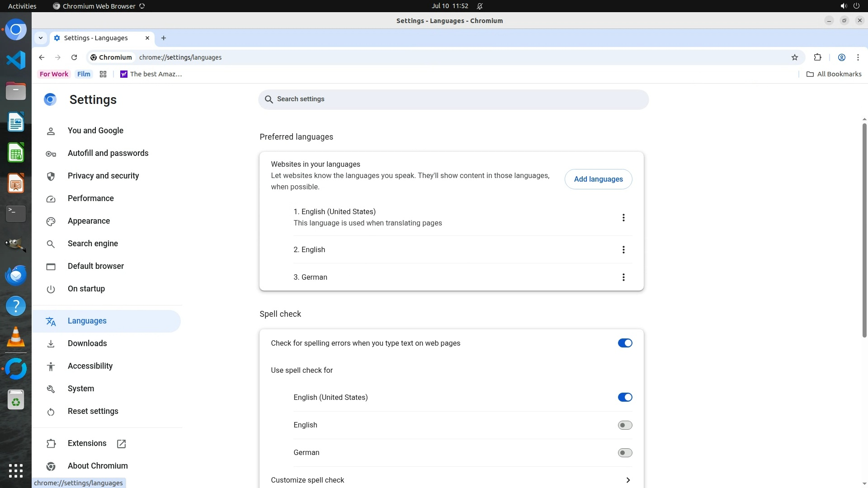868x488 pixels.
Task: Open Privacy and security settings
Action: [103, 176]
